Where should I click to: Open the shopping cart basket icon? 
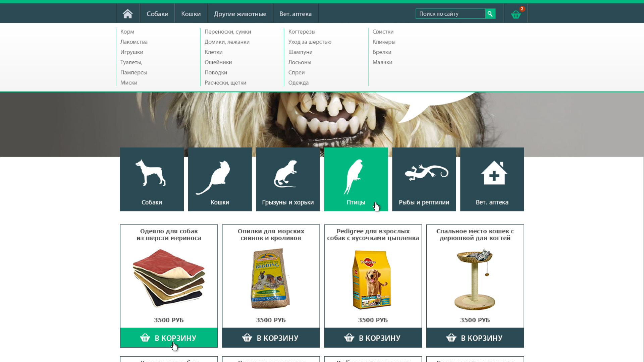[516, 14]
